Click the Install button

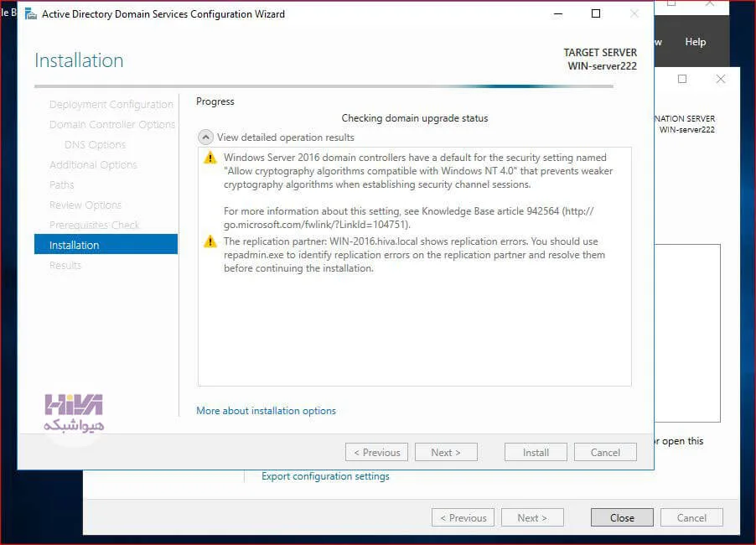tap(536, 453)
